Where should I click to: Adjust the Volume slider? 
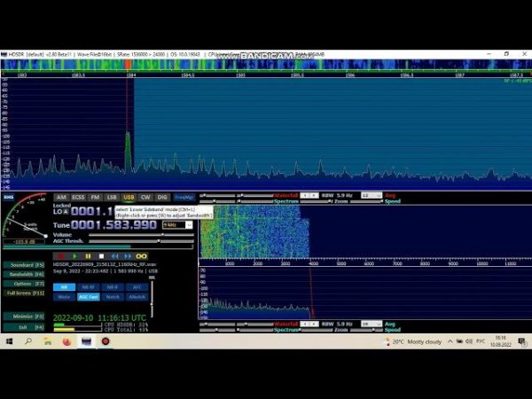[x=141, y=235]
